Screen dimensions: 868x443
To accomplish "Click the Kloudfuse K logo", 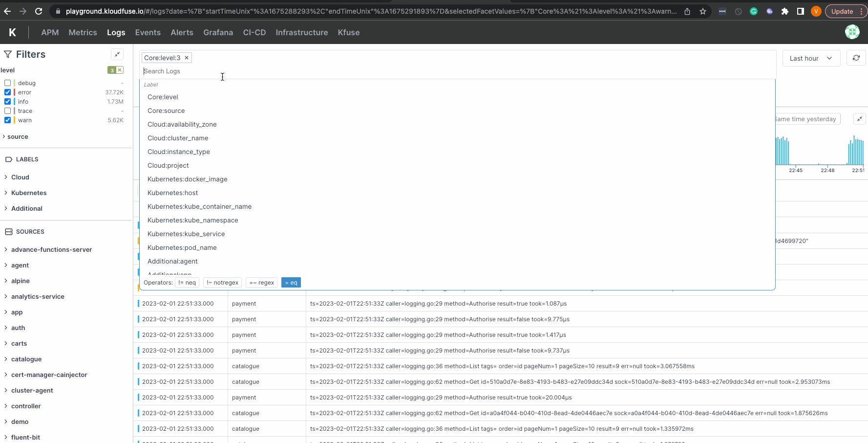I will [13, 32].
